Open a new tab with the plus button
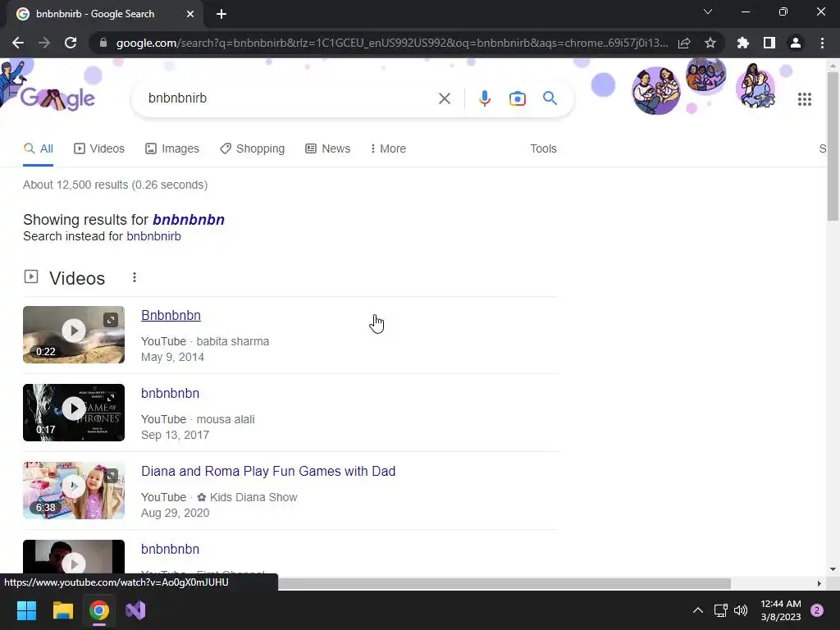The image size is (840, 630). point(221,14)
